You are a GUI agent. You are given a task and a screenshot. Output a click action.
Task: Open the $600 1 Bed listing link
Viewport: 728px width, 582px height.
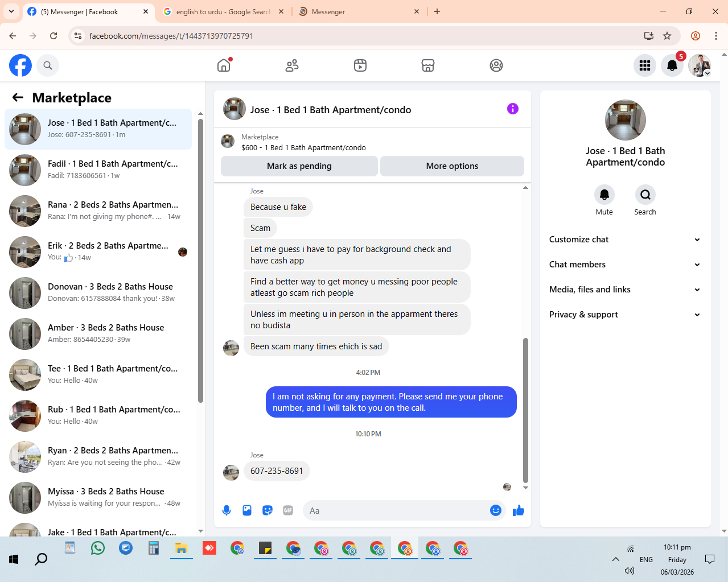click(x=303, y=147)
